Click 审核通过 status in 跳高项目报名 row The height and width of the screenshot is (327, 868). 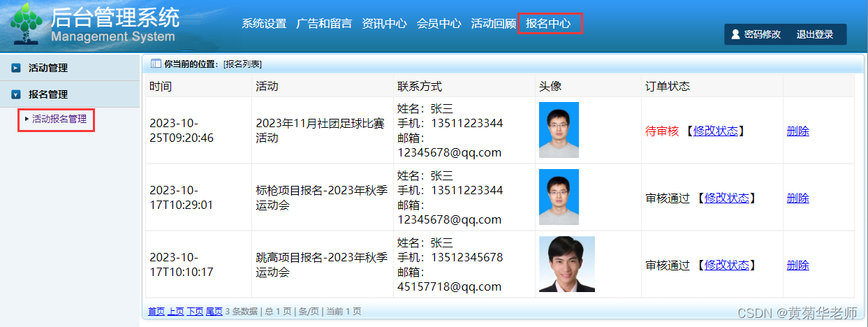(668, 265)
